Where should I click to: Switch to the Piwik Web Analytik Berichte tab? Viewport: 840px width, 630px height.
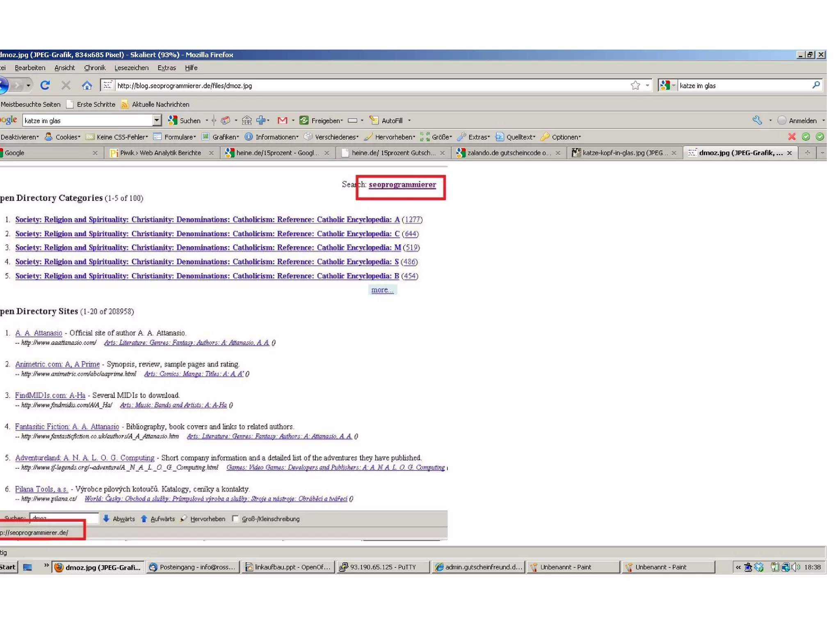pyautogui.click(x=160, y=153)
